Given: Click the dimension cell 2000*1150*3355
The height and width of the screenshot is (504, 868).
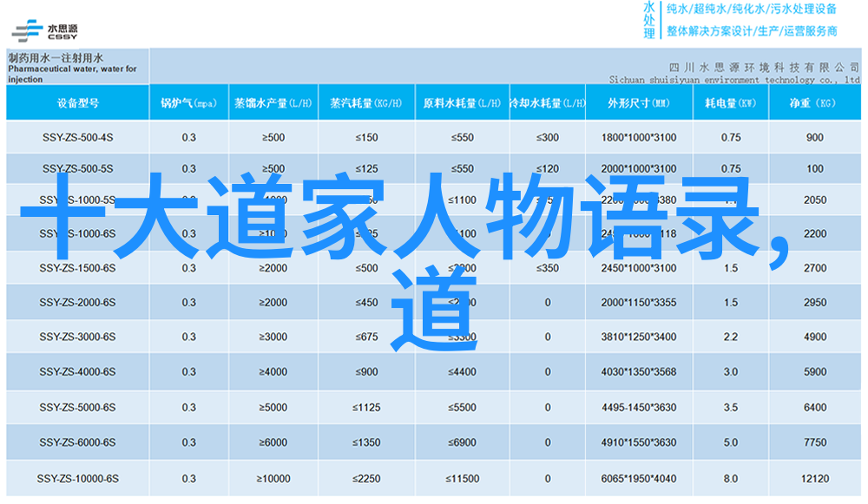Looking at the screenshot, I should point(639,302).
